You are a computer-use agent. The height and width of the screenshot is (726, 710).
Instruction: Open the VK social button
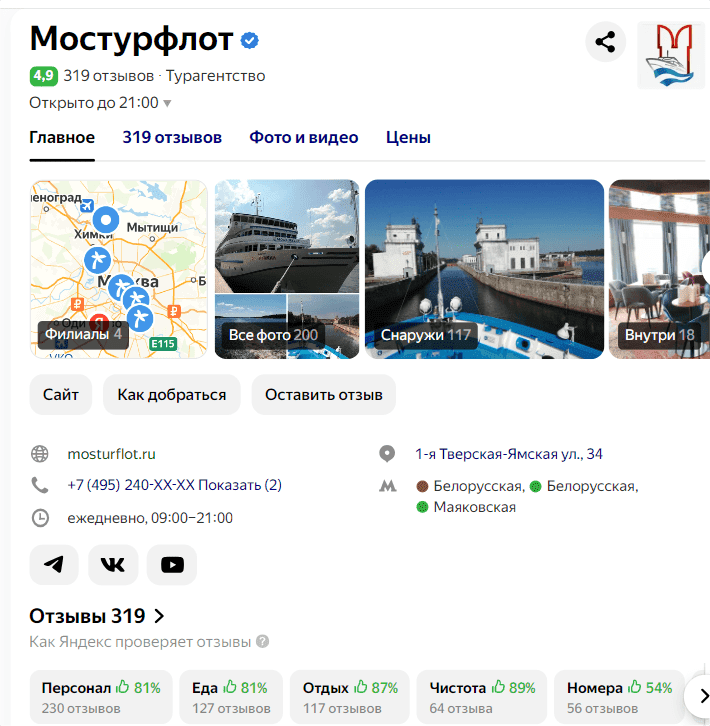[x=113, y=565]
